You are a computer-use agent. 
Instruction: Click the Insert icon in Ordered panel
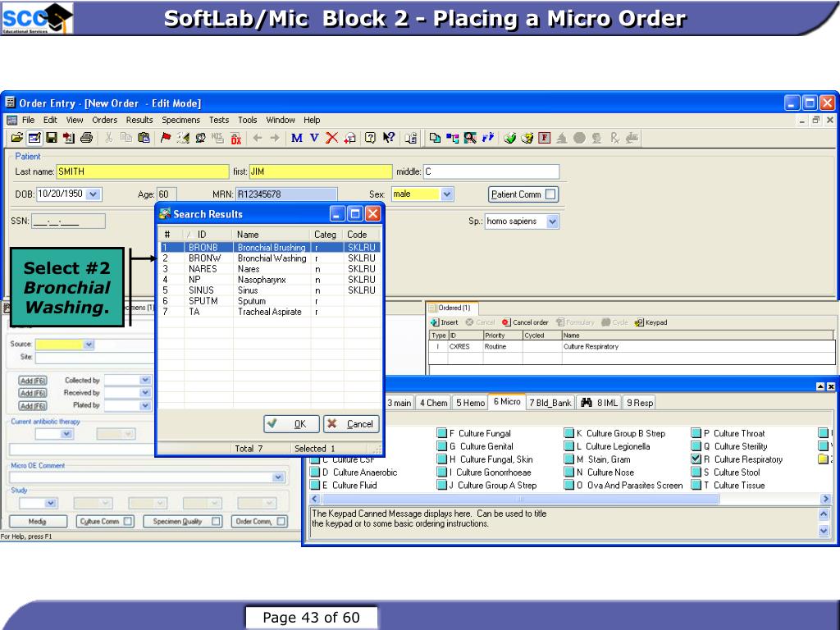point(435,322)
